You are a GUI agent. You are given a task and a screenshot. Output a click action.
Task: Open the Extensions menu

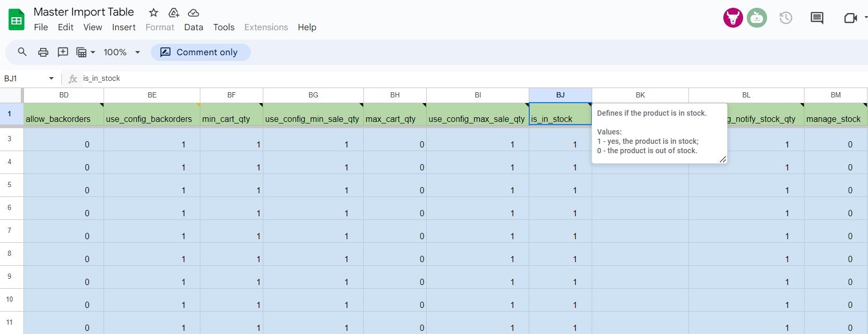tap(266, 27)
